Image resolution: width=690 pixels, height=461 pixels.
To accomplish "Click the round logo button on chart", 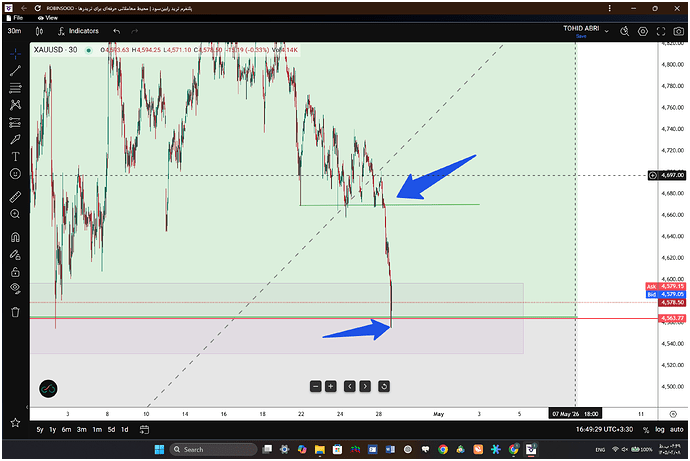I will coord(48,389).
